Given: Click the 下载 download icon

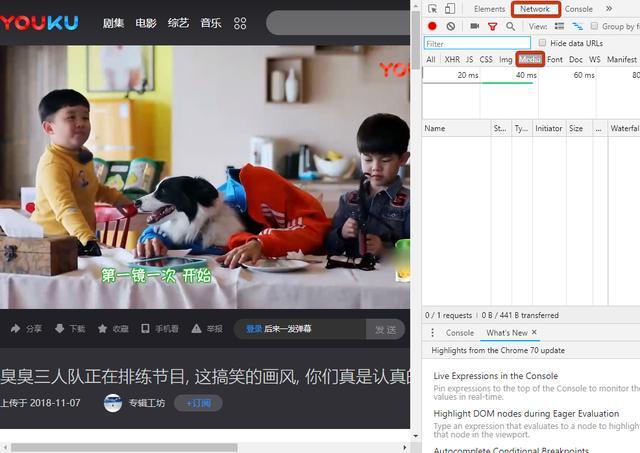Looking at the screenshot, I should (60, 329).
